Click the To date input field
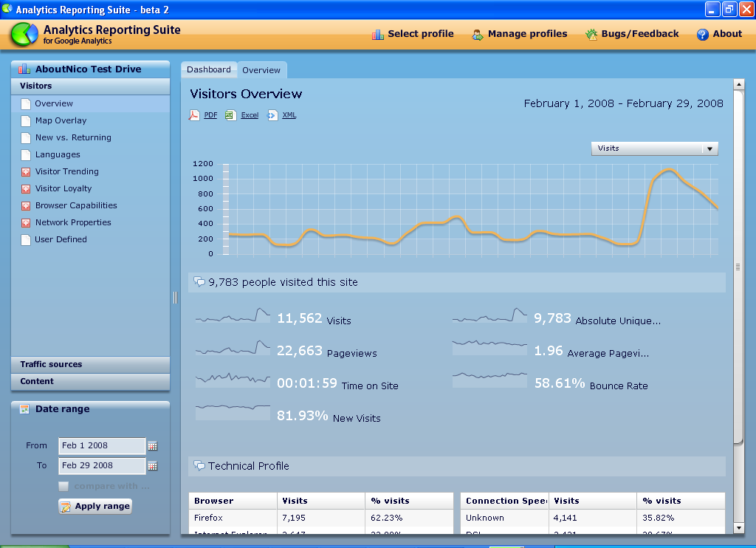This screenshot has width=756, height=548. tap(102, 466)
